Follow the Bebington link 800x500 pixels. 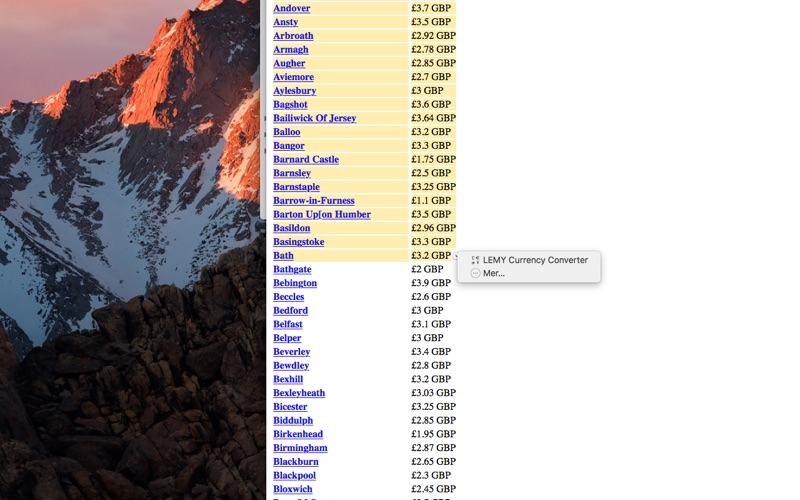(295, 284)
